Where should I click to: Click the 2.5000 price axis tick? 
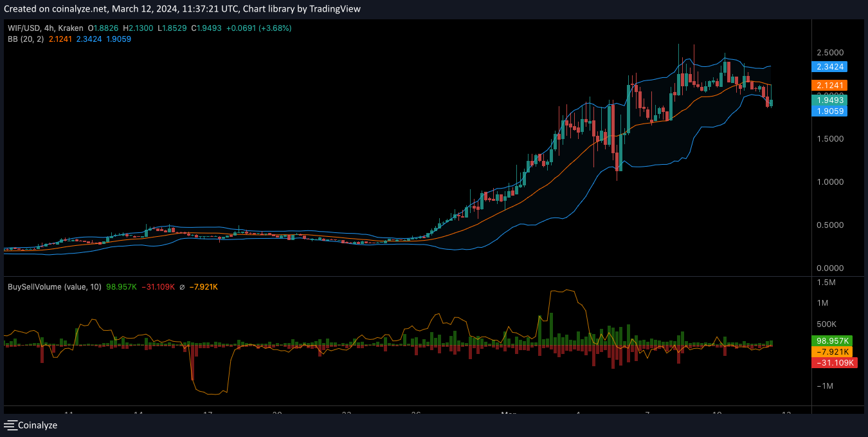coord(830,52)
